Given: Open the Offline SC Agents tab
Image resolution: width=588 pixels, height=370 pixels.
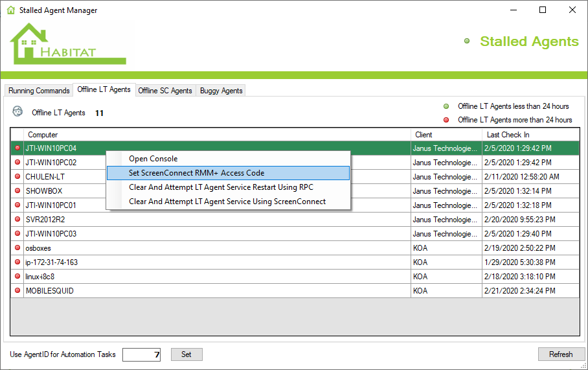Looking at the screenshot, I should click(x=165, y=91).
